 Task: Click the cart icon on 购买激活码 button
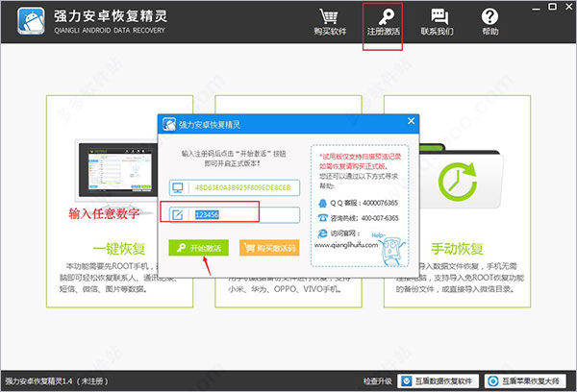[249, 248]
